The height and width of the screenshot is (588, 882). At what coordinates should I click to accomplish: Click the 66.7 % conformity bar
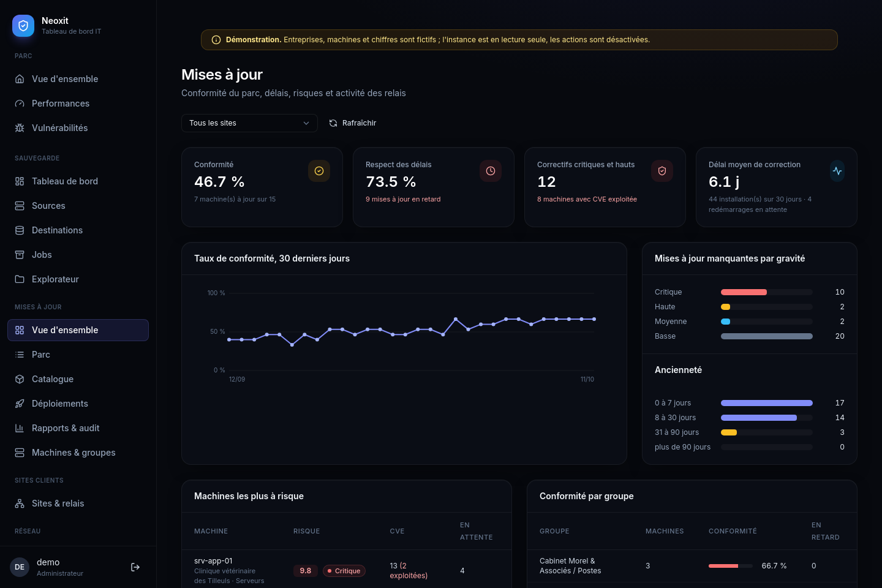[x=731, y=566]
